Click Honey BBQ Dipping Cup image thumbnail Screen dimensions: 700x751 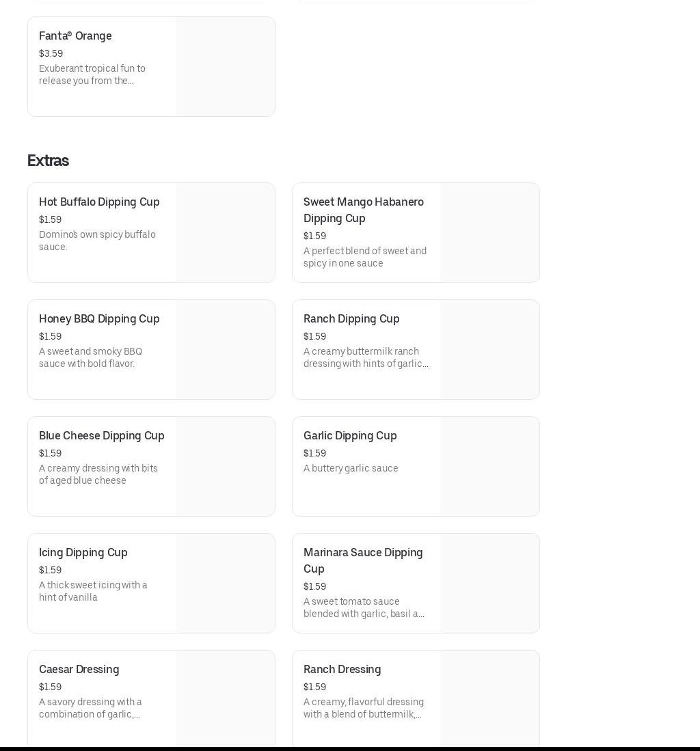pyautogui.click(x=225, y=350)
